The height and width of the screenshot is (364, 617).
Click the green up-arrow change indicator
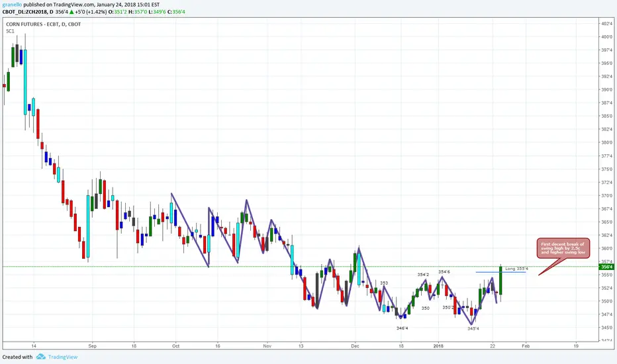coord(71,12)
